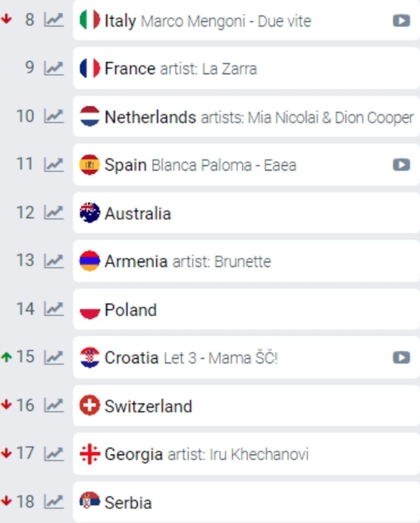The height and width of the screenshot is (523, 420).
Task: View Serbia's odds trend chart
Action: tap(54, 502)
